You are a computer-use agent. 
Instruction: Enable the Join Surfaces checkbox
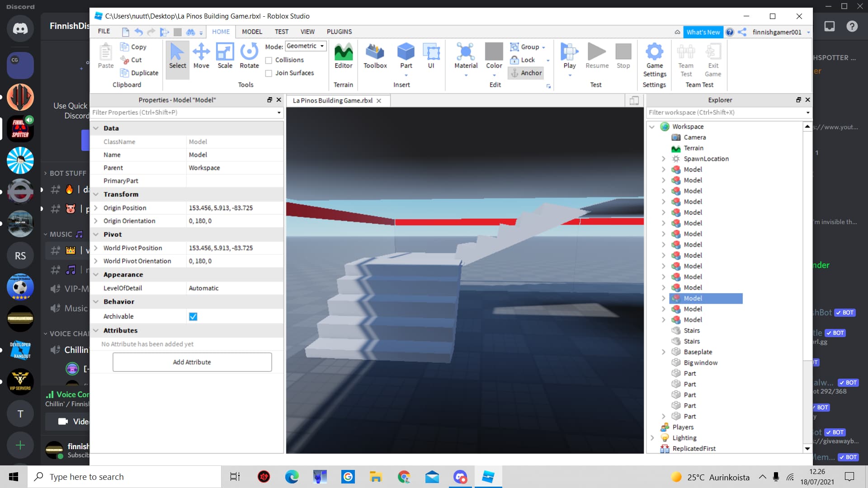[x=269, y=73]
